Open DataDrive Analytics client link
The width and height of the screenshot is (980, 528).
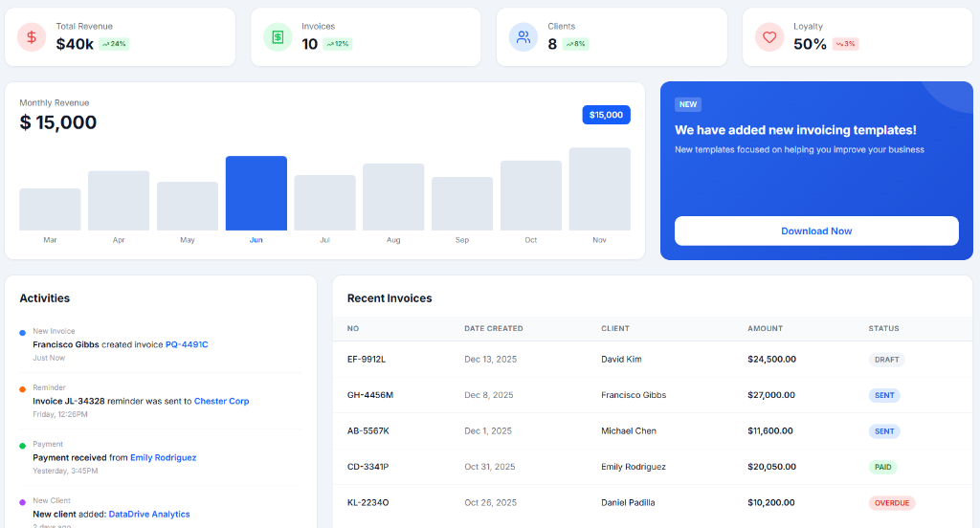(149, 515)
